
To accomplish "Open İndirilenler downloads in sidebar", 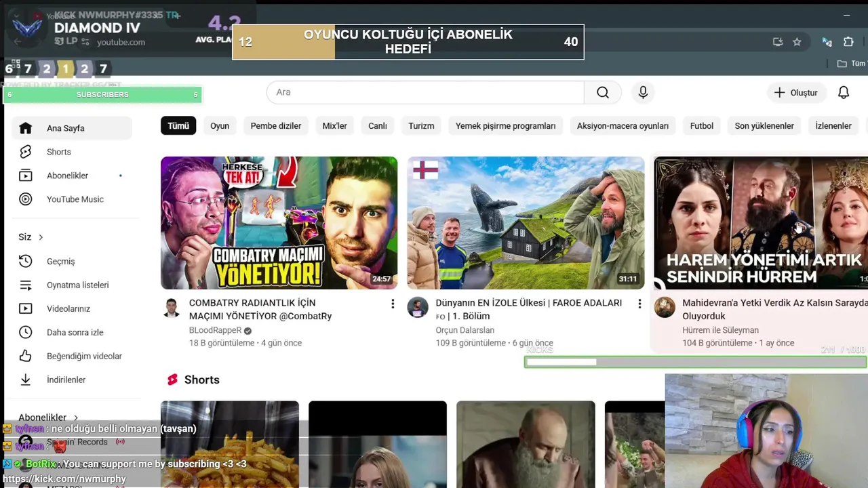I will (x=71, y=380).
